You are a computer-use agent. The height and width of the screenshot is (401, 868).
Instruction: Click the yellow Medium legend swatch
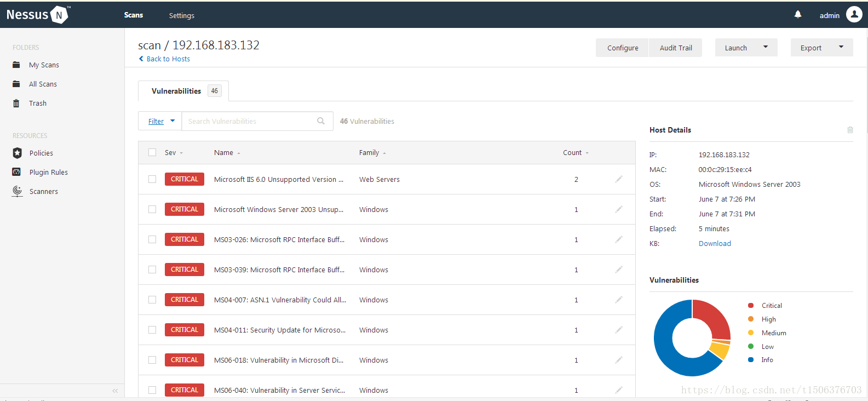click(x=751, y=333)
